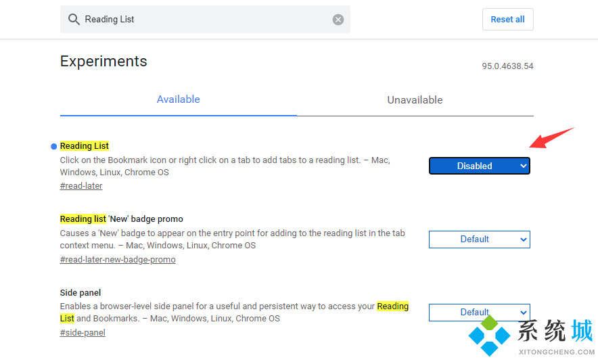Expand the 'New' badge promo Default dropdown
This screenshot has height=364, width=598.
tap(479, 239)
